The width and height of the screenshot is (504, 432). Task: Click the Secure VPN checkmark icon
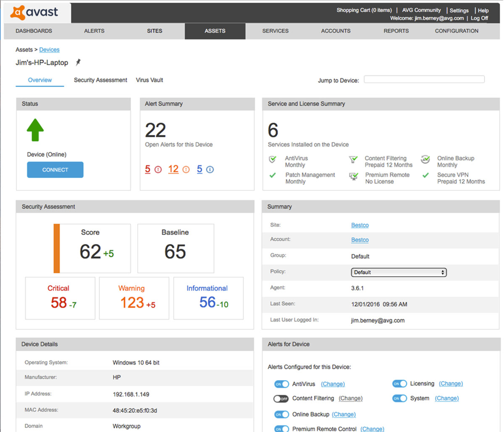(x=425, y=175)
